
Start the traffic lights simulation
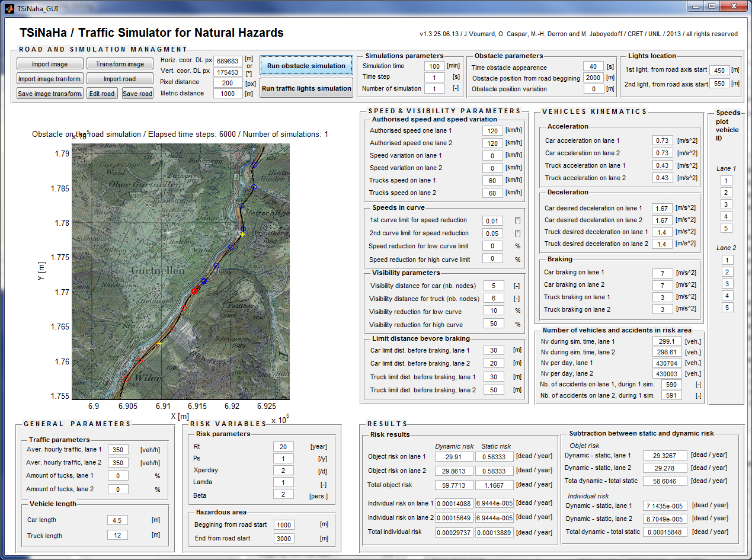306,88
